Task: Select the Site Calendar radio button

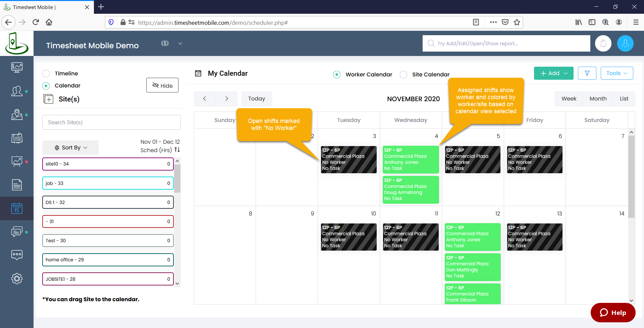Action: pyautogui.click(x=404, y=74)
